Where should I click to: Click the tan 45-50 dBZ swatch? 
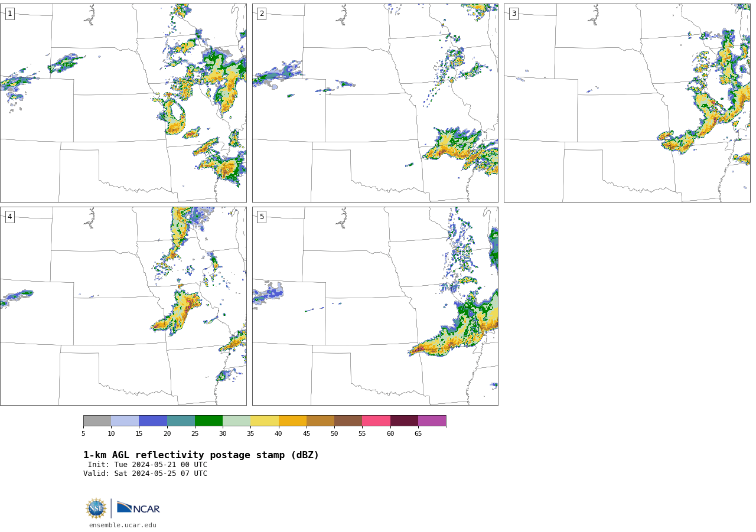tap(321, 421)
